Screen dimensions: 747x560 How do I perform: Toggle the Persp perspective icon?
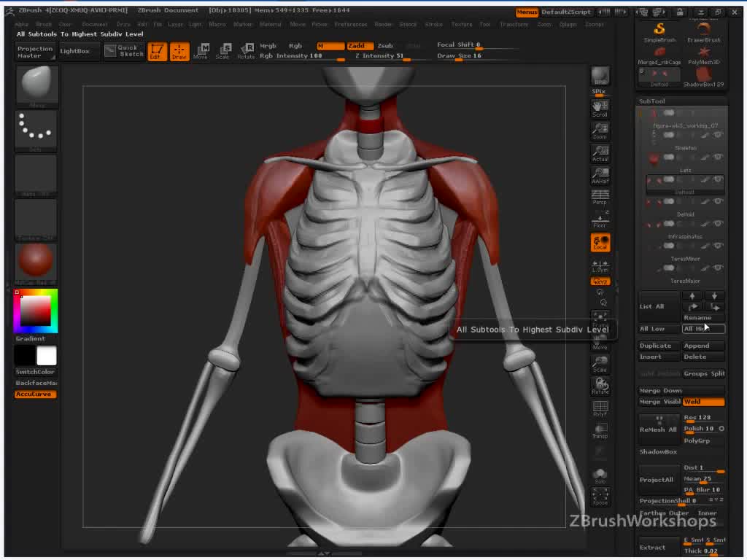click(x=600, y=198)
